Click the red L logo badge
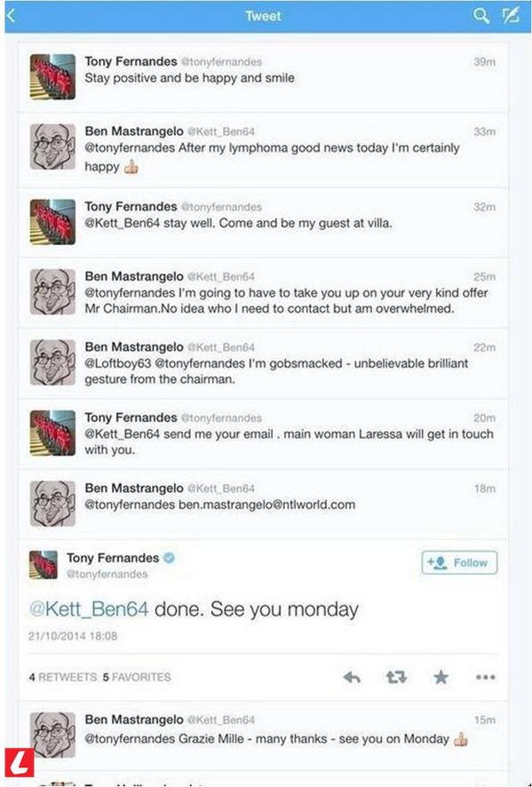Viewport: 532px width, 787px height. 20,762
